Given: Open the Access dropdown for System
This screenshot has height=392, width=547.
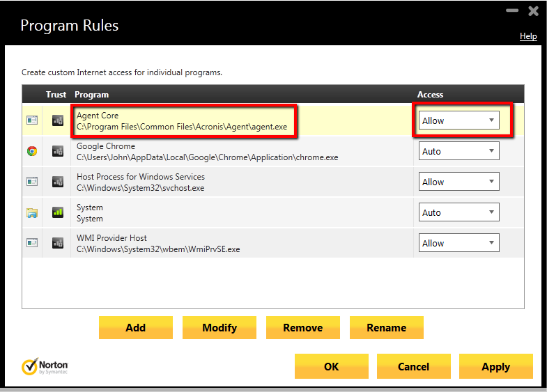Looking at the screenshot, I should click(x=459, y=212).
